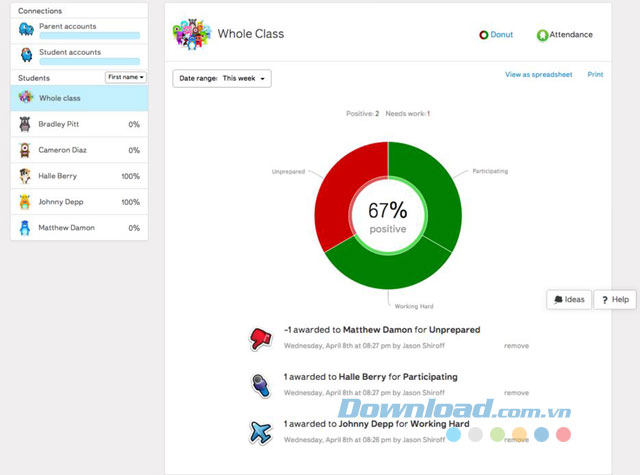The image size is (640, 475).
Task: Click the Parent accounts monster icon
Action: (x=26, y=30)
